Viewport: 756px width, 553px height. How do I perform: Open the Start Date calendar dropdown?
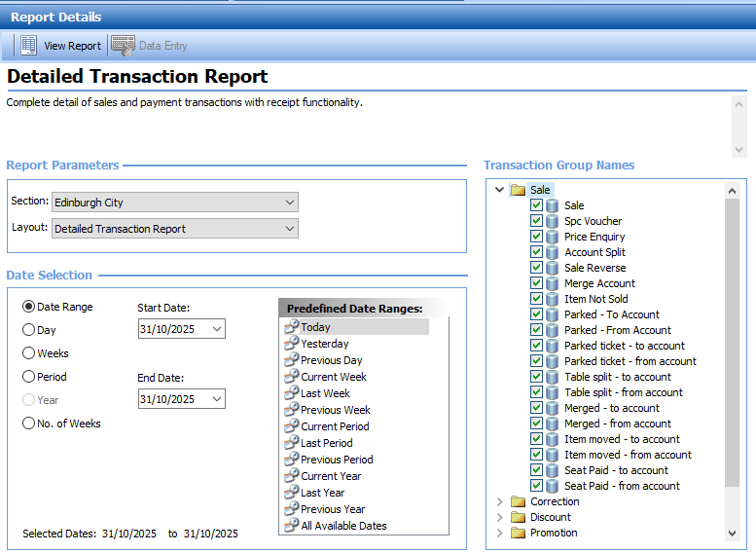coord(217,329)
